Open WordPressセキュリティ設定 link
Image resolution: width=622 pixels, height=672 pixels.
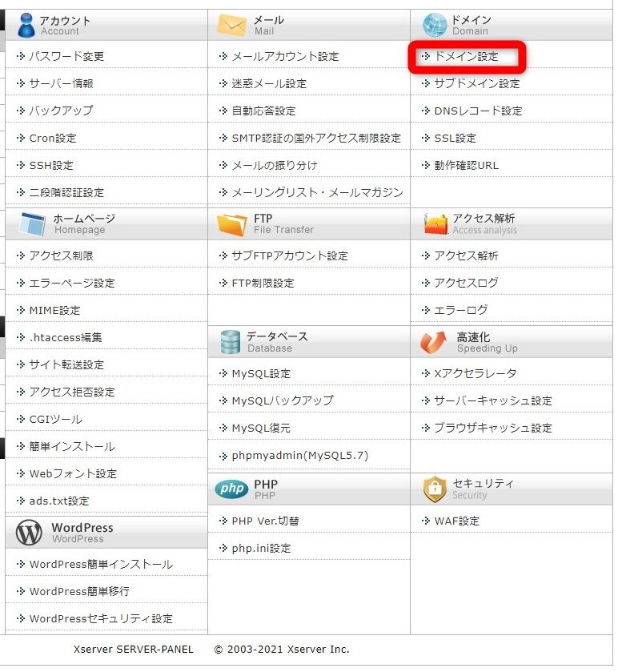tap(101, 619)
